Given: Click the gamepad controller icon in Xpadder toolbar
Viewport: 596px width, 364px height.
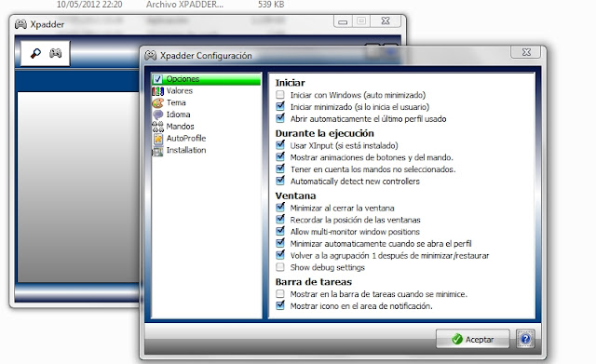Looking at the screenshot, I should [x=56, y=53].
